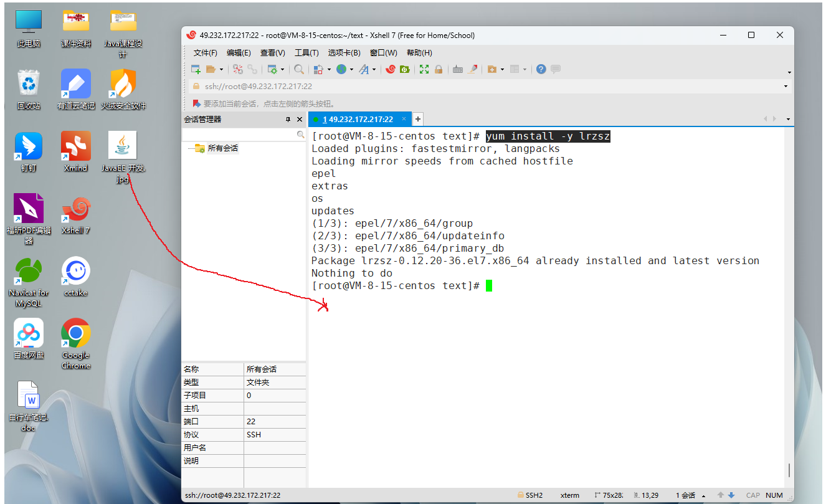Open the 编辑(E) menu

click(239, 53)
